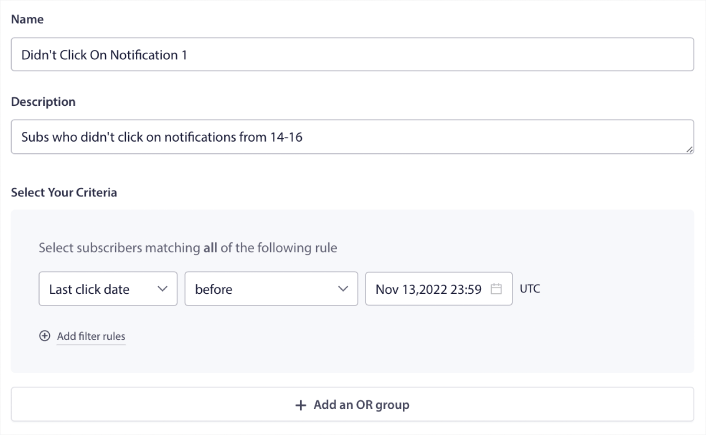Click the Add filter rules link

91,336
